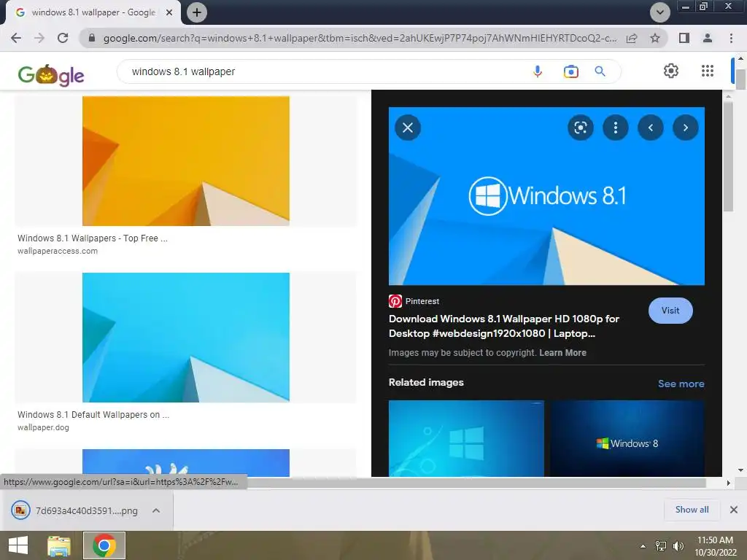Show next image in preview
The width and height of the screenshot is (747, 560).
coord(686,128)
